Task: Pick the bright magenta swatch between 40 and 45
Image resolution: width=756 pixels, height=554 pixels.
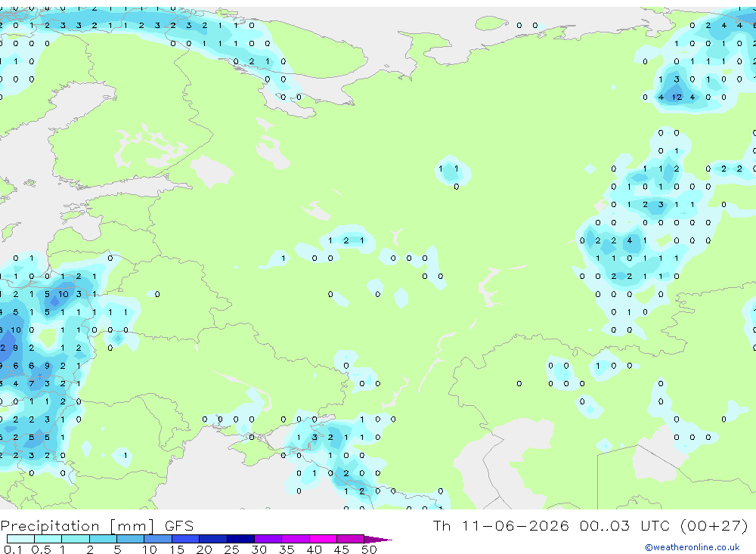Action: point(323,539)
